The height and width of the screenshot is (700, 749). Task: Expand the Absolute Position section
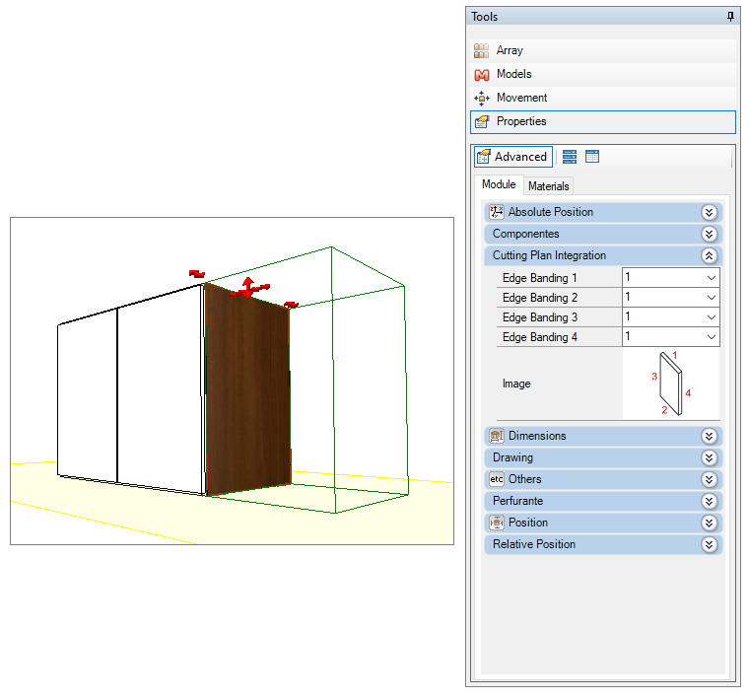pos(709,212)
